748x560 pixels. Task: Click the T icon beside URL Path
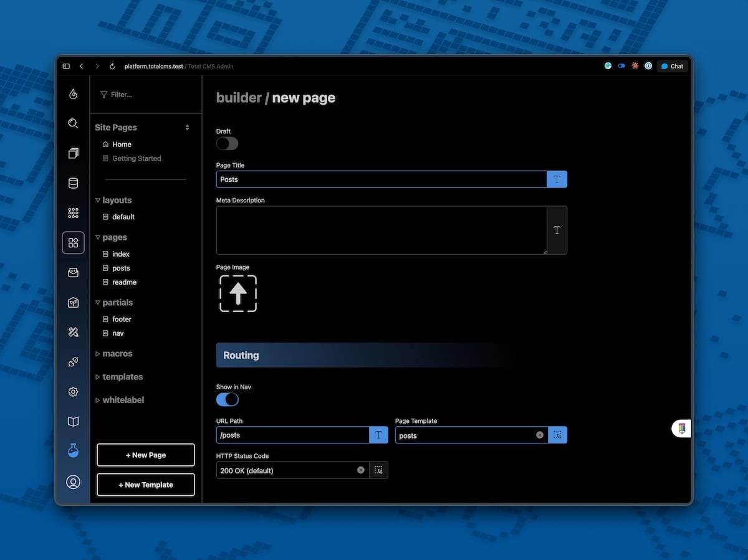[x=378, y=435]
